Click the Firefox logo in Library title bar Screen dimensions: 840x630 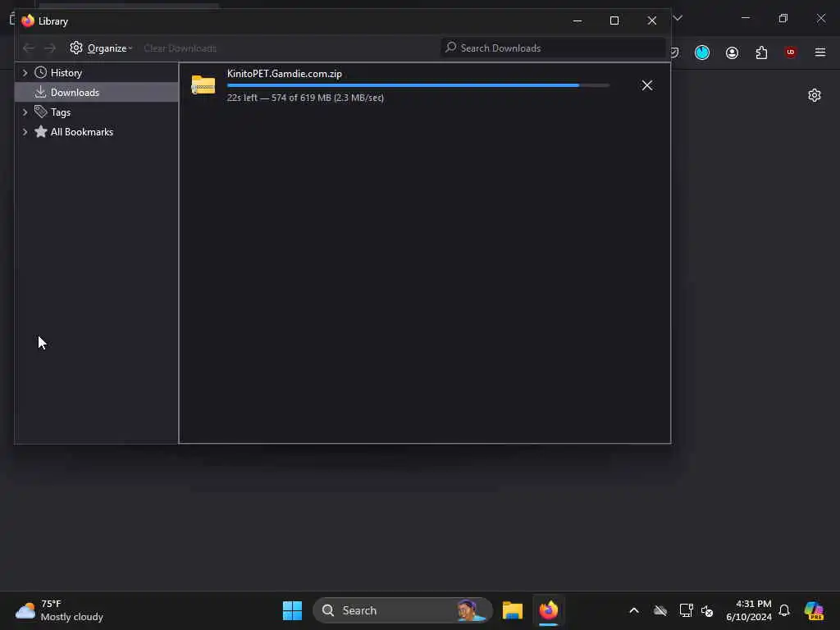28,21
